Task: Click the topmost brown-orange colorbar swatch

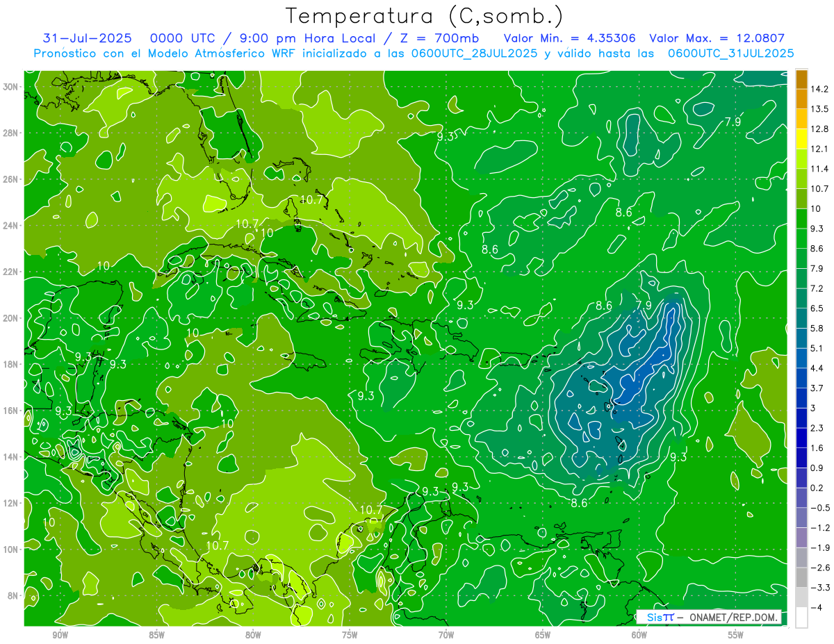Action: [801, 80]
